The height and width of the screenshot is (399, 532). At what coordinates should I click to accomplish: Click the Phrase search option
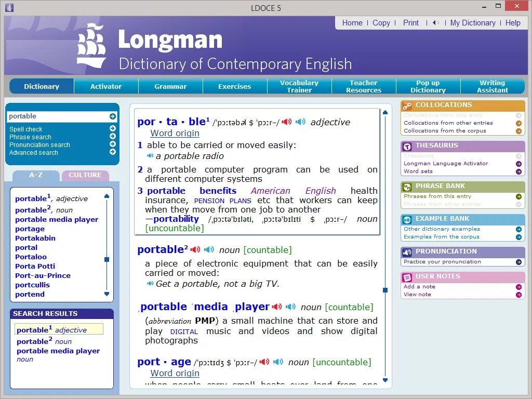point(30,137)
